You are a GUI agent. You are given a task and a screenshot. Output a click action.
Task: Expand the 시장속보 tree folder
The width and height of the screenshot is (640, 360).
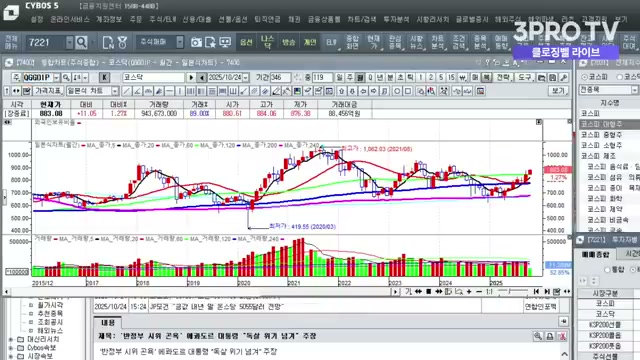(11, 356)
